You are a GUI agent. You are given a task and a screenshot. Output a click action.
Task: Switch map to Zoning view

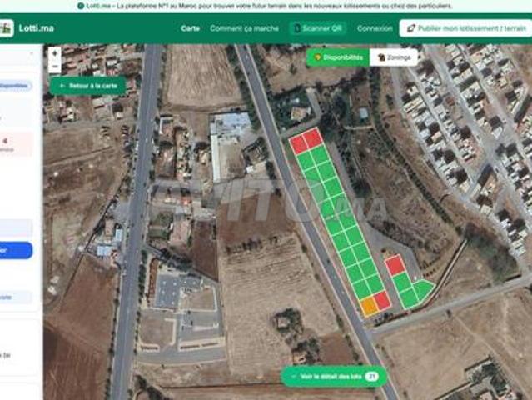[x=394, y=57]
